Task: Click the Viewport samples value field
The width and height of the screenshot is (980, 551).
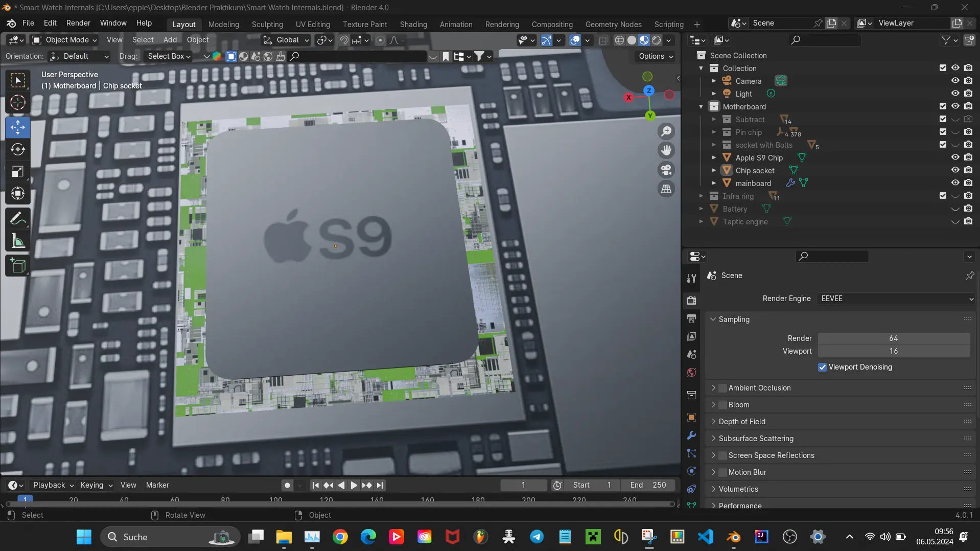Action: 894,351
